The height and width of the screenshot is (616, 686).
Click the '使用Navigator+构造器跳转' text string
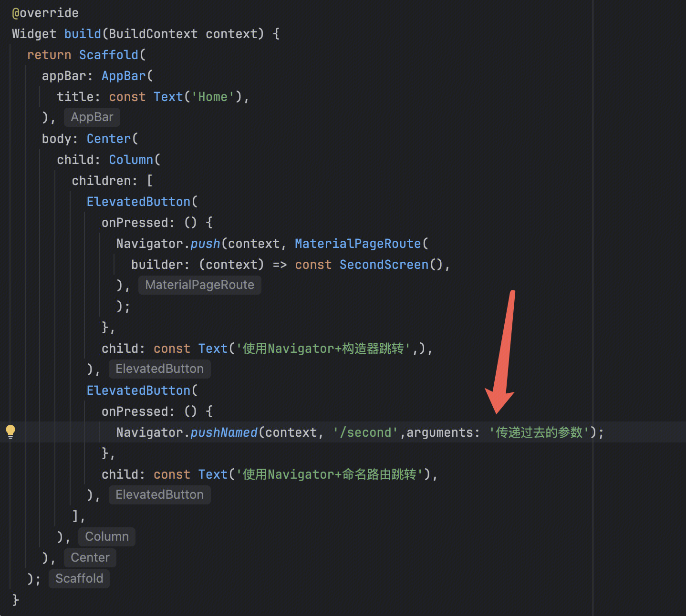[x=323, y=349]
